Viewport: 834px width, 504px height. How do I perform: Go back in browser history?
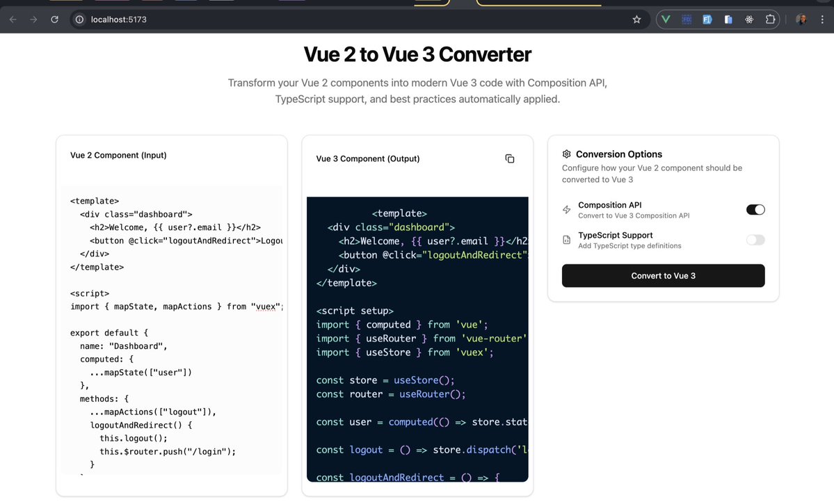coord(13,19)
